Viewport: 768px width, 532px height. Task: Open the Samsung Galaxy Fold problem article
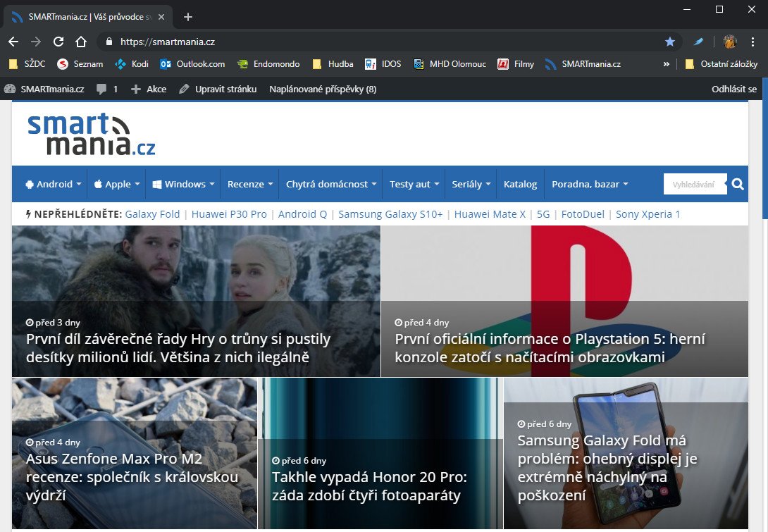tap(626, 453)
